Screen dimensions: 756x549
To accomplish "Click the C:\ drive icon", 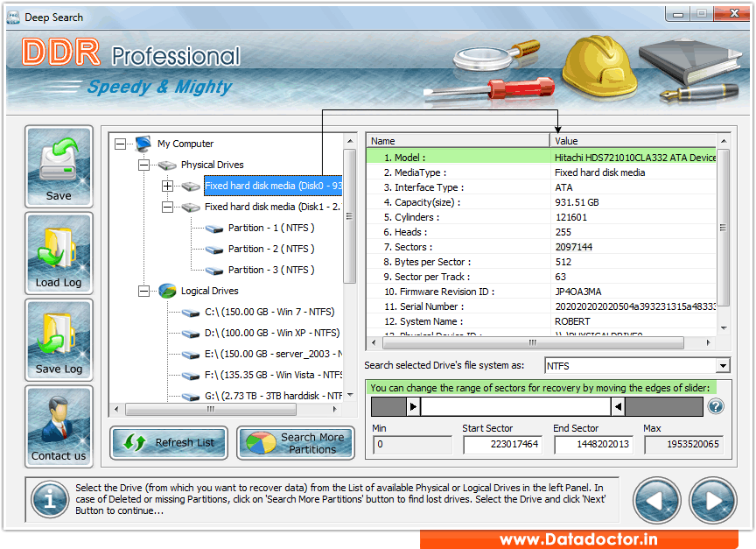I will coord(191,313).
